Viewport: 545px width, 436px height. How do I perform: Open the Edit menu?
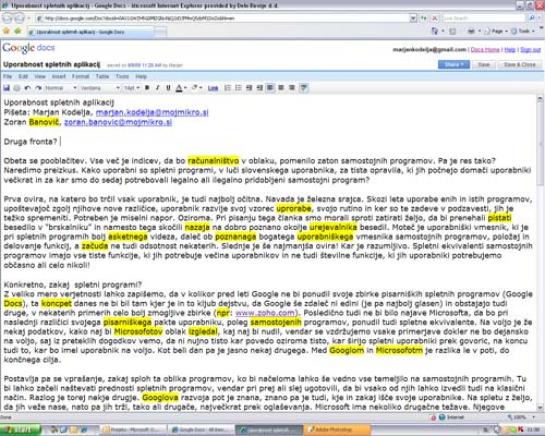pos(23,76)
